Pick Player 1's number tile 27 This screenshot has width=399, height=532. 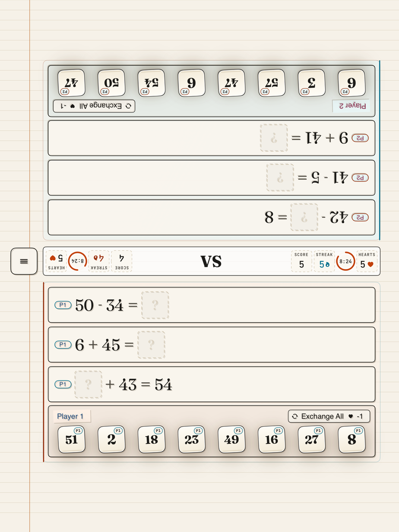pos(312,440)
